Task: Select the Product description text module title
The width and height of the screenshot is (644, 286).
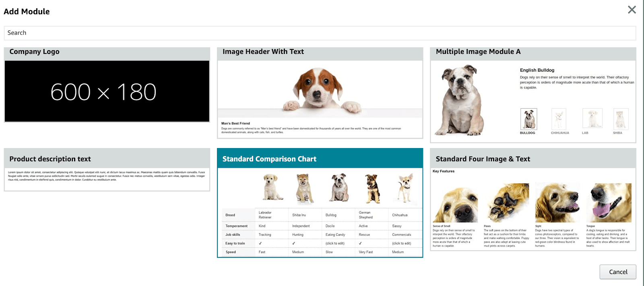Action: coord(50,159)
